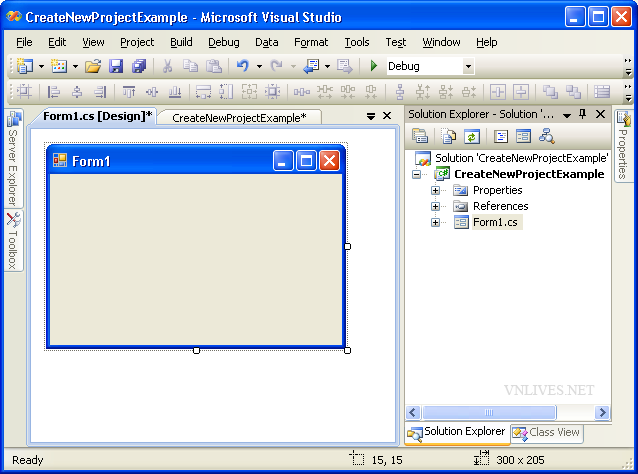Screen dimensions: 638x474
Task: Click the Make Same Width icon
Action: 203,92
